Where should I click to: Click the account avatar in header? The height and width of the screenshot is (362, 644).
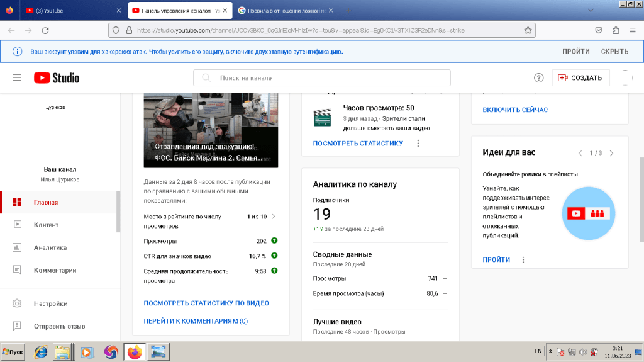tap(625, 77)
